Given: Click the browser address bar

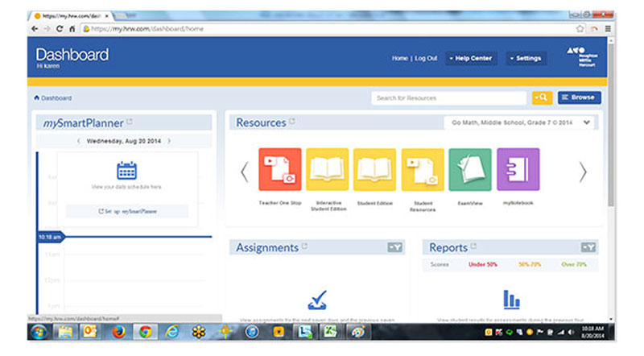Looking at the screenshot, I should coord(328,29).
